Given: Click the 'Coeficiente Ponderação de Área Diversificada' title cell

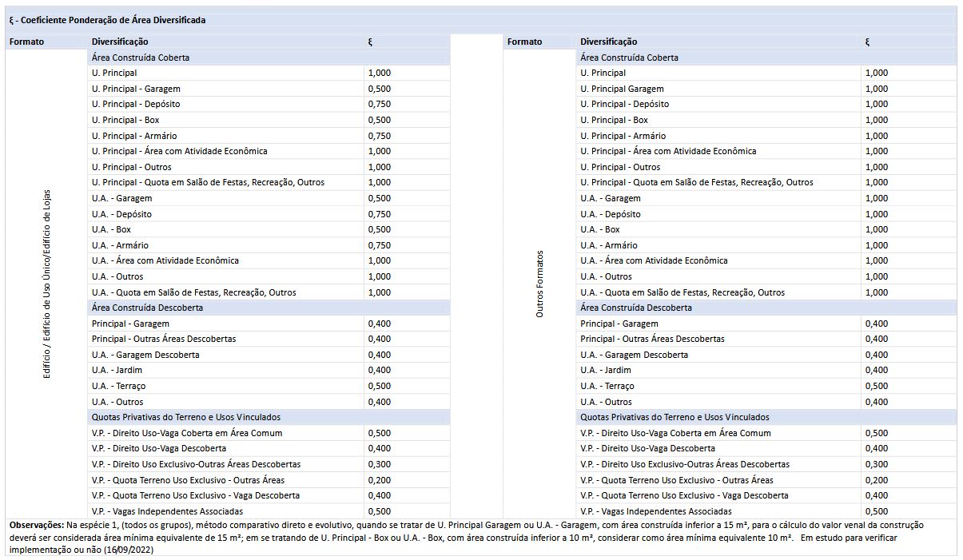Looking at the screenshot, I should pyautogui.click(x=107, y=20).
